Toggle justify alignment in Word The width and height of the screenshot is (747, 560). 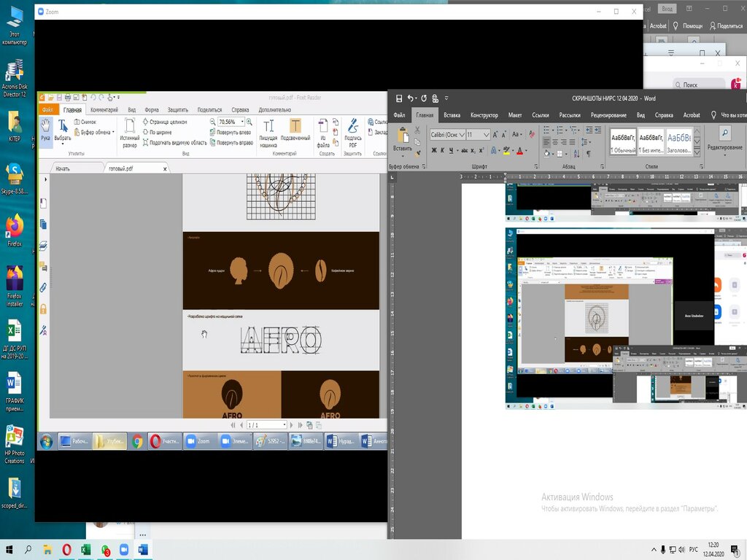point(573,142)
